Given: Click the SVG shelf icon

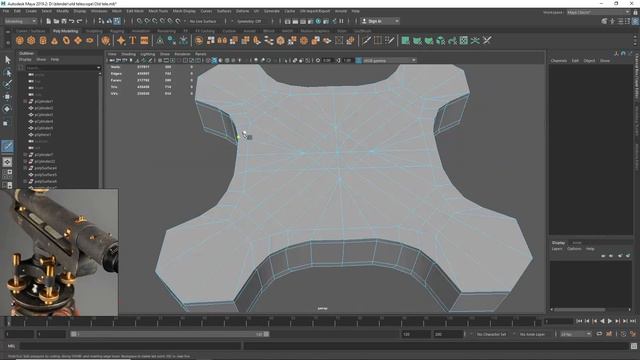Looking at the screenshot, I should (144, 40).
